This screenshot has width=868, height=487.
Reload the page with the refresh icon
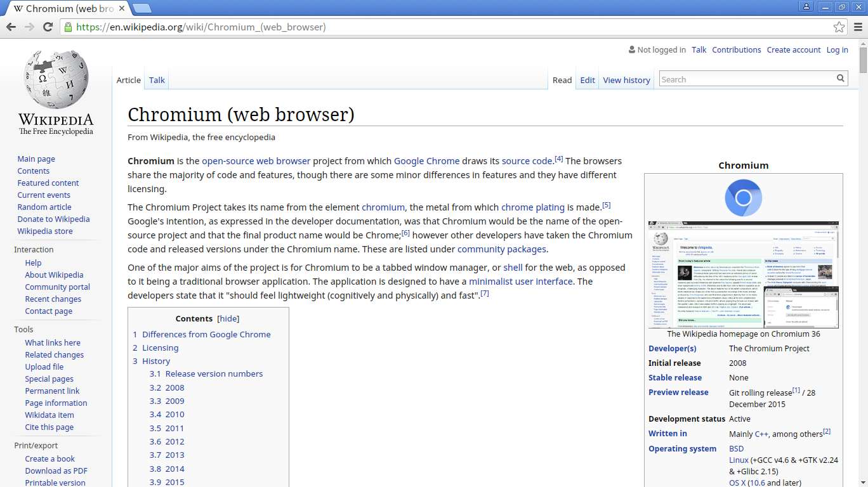tap(48, 27)
